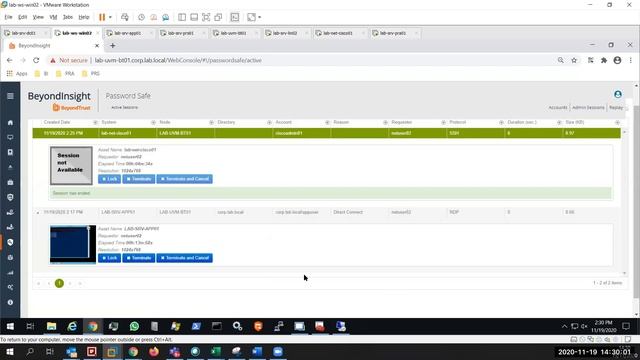640x360 pixels.
Task: Open Firefox in the host taskbar
Action: pyautogui.click(x=154, y=351)
